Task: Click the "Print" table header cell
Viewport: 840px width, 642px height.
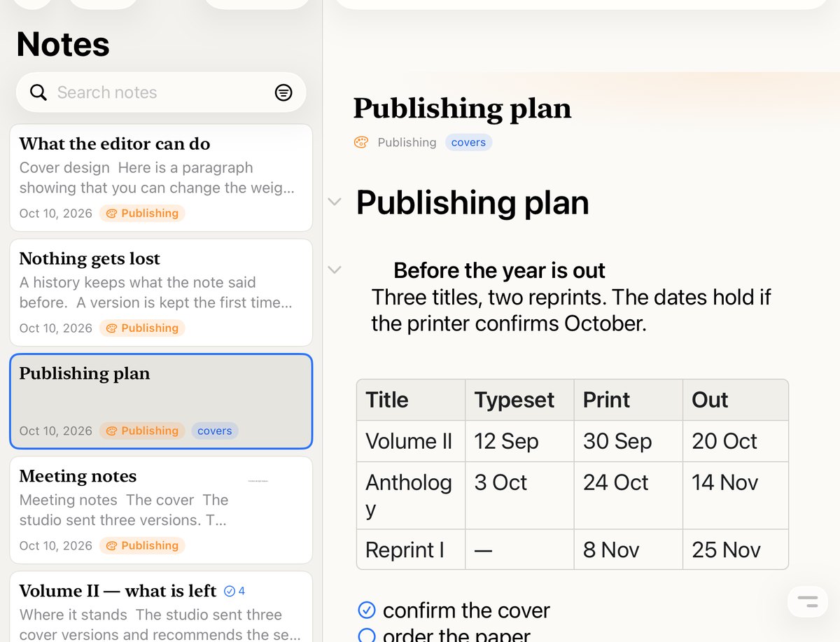Action: tap(629, 400)
